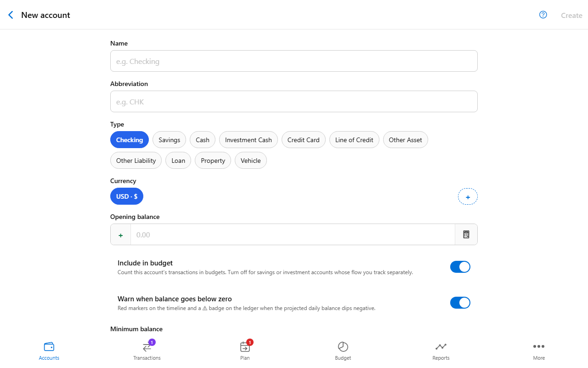
Task: Click the add currency plus icon
Action: [x=468, y=197]
